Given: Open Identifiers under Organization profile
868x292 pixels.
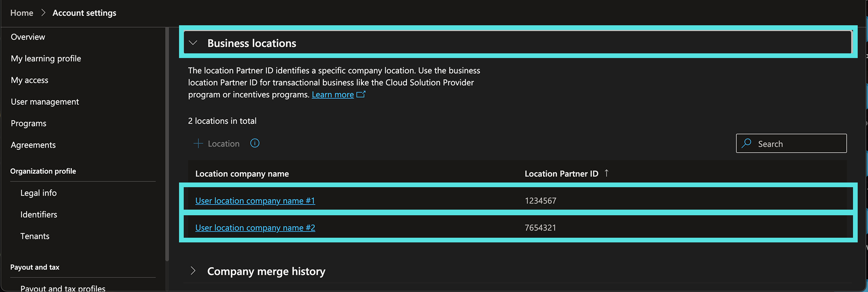Looking at the screenshot, I should click(x=39, y=214).
